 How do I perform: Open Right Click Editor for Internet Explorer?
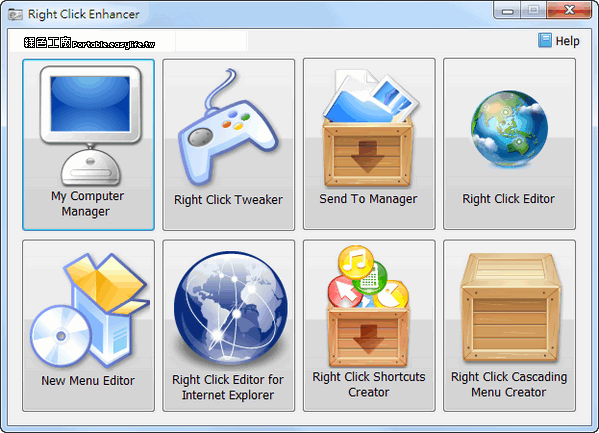(228, 326)
